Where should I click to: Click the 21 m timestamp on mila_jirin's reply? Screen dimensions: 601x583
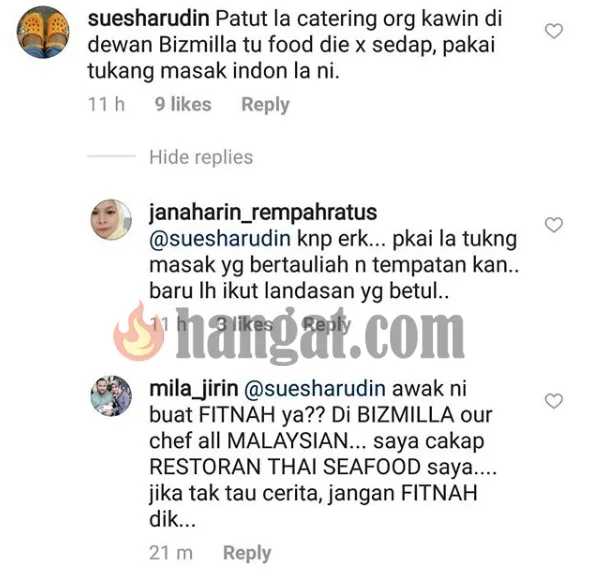pos(171,553)
